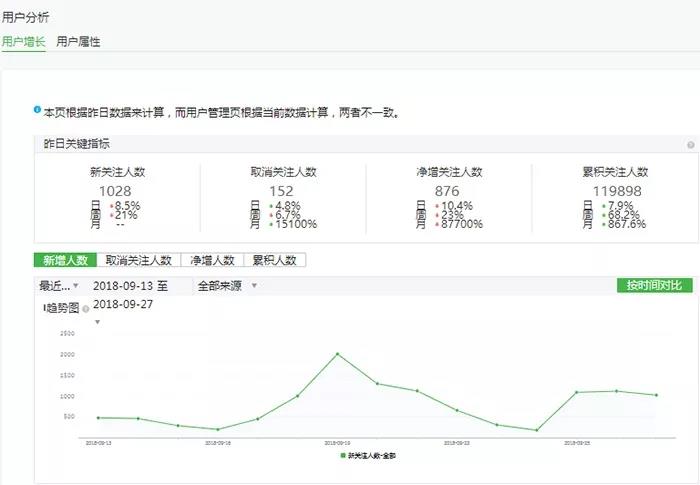Click the 取消关注人数 value 152
The width and height of the screenshot is (700, 485).
click(x=282, y=191)
